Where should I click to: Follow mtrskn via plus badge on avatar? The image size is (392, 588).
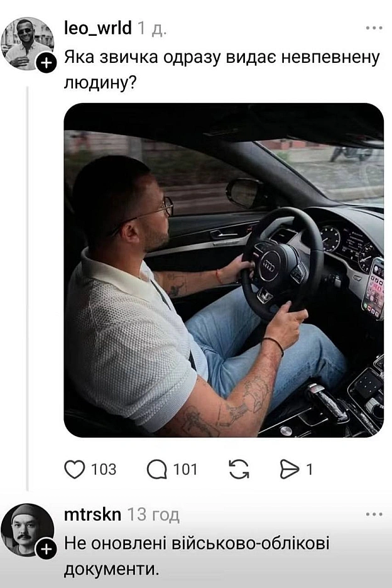coord(46,550)
